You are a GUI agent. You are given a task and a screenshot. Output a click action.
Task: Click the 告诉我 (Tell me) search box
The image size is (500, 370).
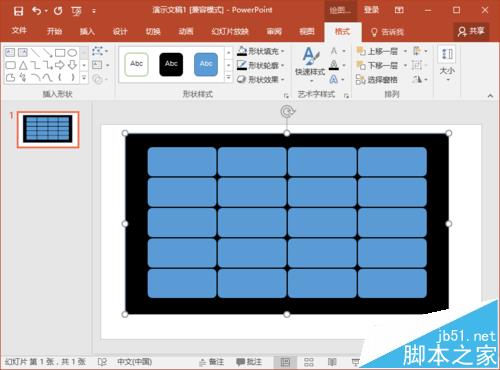pyautogui.click(x=387, y=32)
